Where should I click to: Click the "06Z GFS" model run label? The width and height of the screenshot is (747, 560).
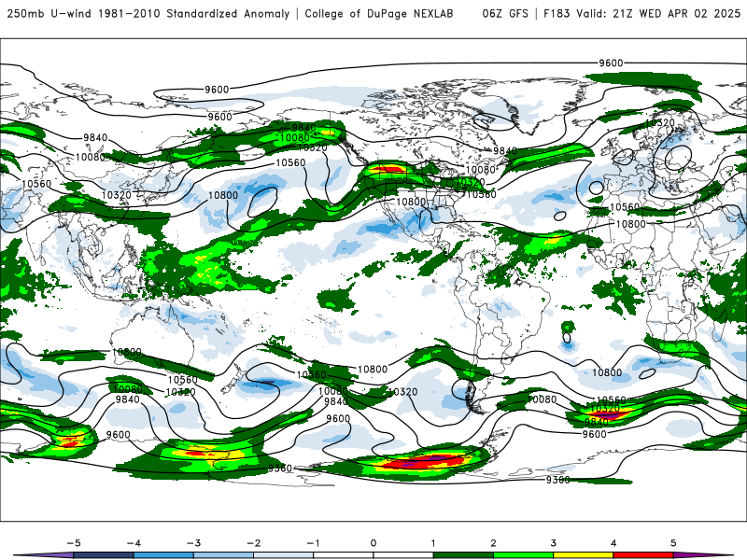click(505, 14)
